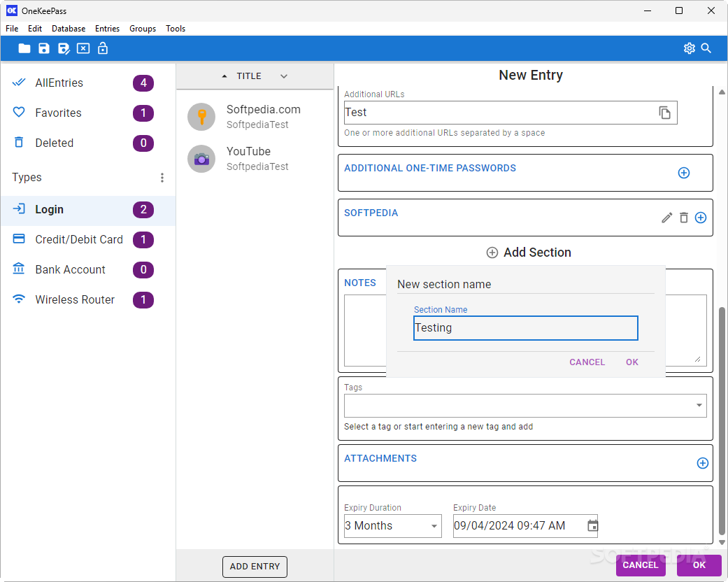The width and height of the screenshot is (728, 582).
Task: Click the YouTube camera entry icon
Action: tap(201, 159)
